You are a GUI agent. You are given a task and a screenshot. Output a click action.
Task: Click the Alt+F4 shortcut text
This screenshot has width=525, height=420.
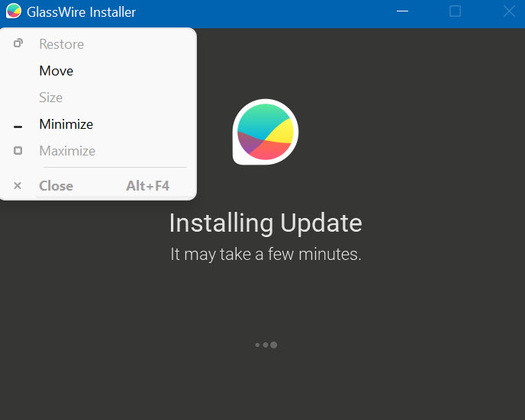click(x=147, y=186)
